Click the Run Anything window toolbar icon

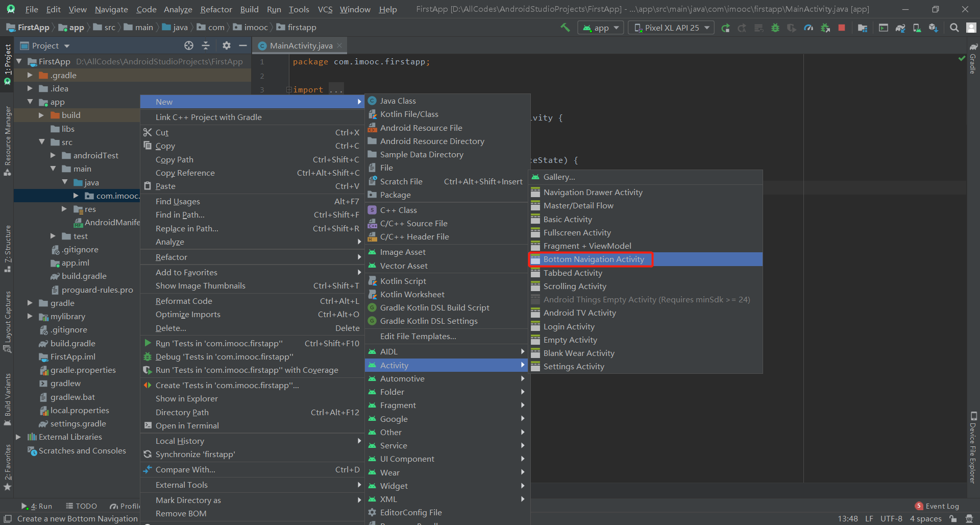point(884,28)
